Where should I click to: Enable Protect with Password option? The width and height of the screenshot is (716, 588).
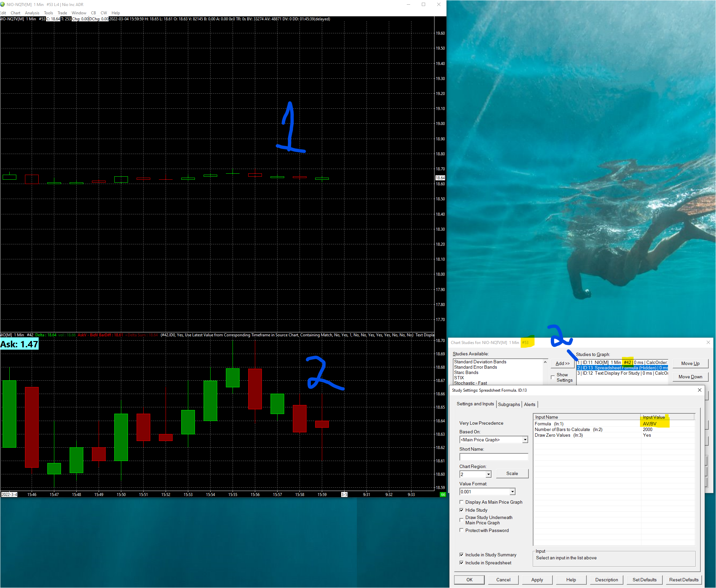click(x=461, y=530)
